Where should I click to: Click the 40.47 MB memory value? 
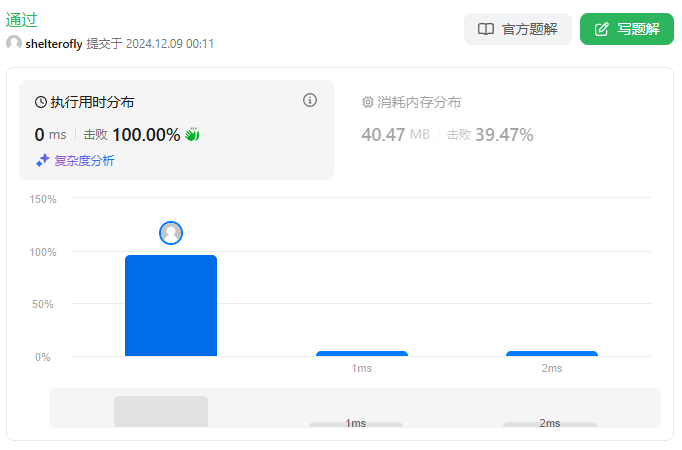tap(395, 135)
